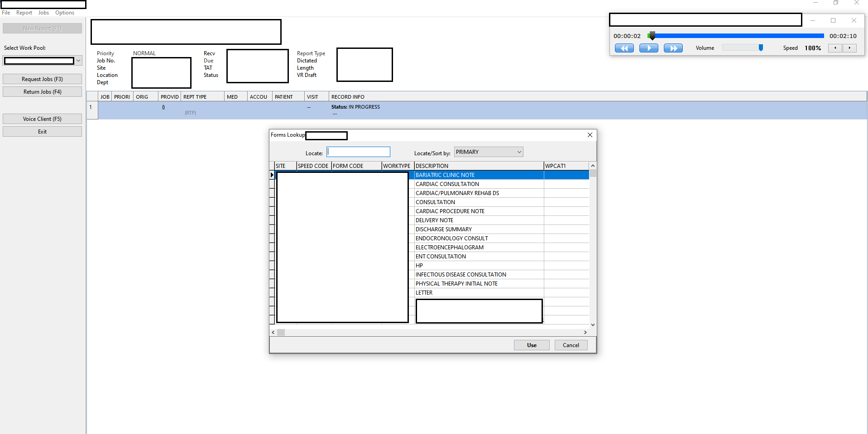Rewind the audio playback
The width and height of the screenshot is (868, 434).
coord(624,48)
